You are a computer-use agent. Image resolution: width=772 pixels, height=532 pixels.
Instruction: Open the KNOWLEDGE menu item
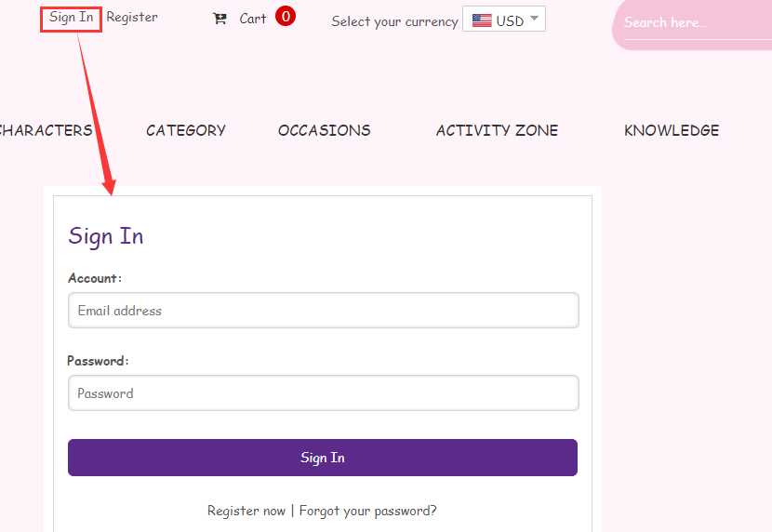pos(672,130)
